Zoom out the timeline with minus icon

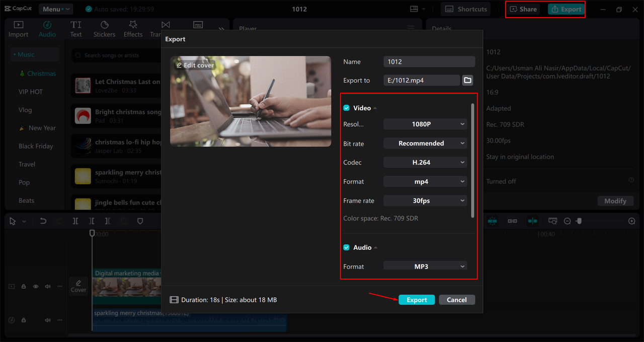[567, 221]
